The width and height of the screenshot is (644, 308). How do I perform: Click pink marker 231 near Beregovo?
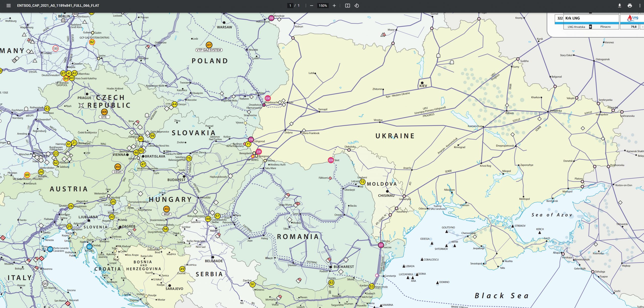[259, 152]
